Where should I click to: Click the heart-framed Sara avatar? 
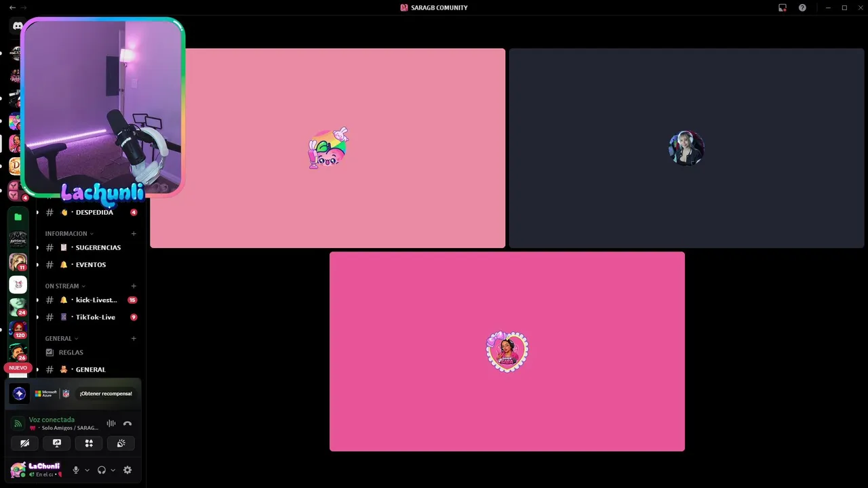click(507, 351)
